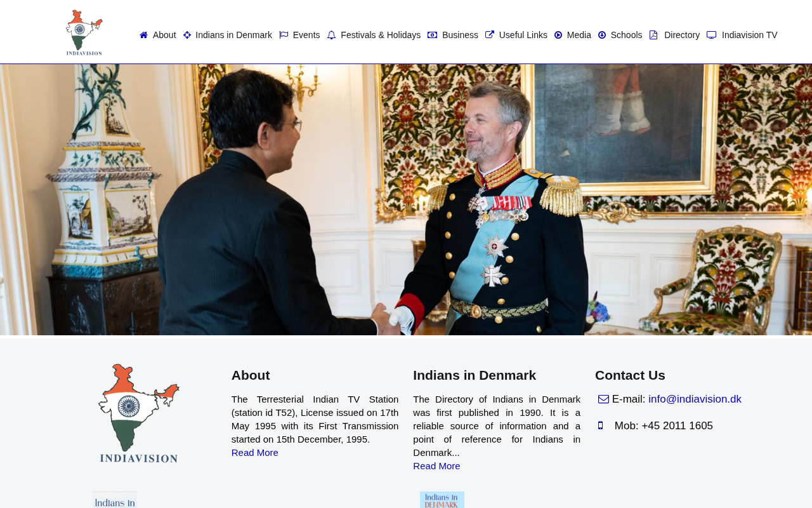Viewport: 812px width, 508px height.
Task: Click the crosshair icon beside Indians in Denmark
Action: point(187,35)
